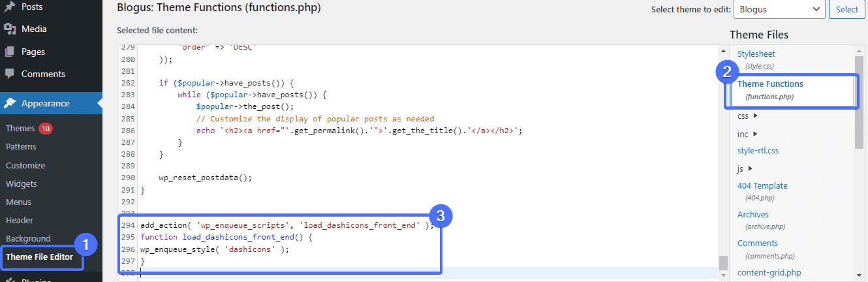Open content-grid.php file
This screenshot has width=868, height=282.
(x=769, y=272)
